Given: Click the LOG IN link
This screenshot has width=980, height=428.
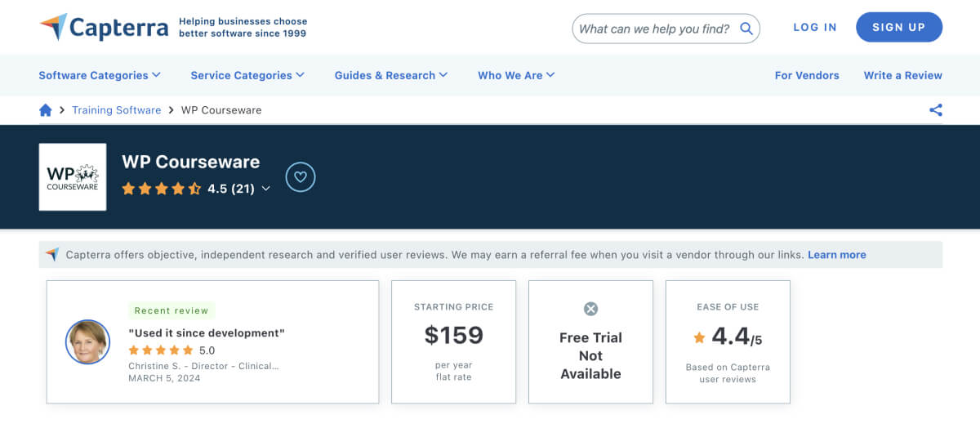Looking at the screenshot, I should click(815, 27).
